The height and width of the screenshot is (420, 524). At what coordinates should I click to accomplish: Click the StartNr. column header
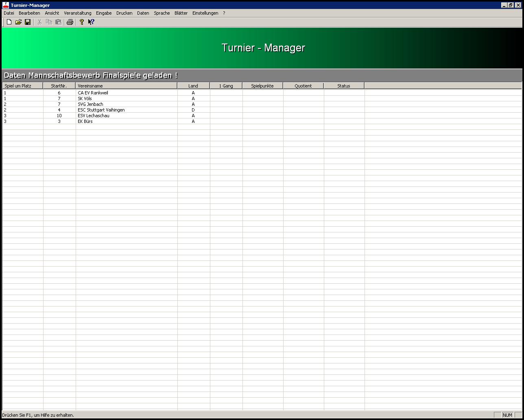pyautogui.click(x=59, y=86)
